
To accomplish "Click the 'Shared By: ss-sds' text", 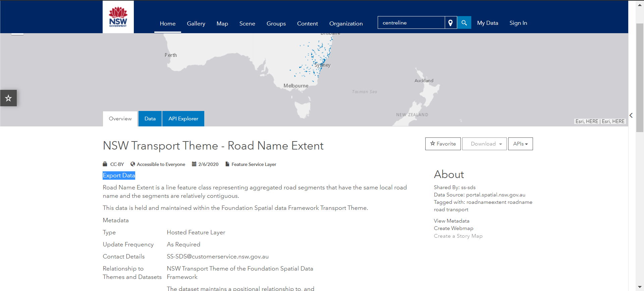I will [454, 187].
